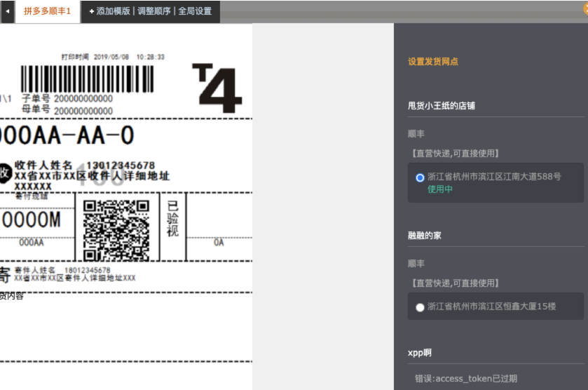The width and height of the screenshot is (588, 390).
Task: Select 恒鑫大厦15楼 shipping outlet radio
Action: pos(420,307)
